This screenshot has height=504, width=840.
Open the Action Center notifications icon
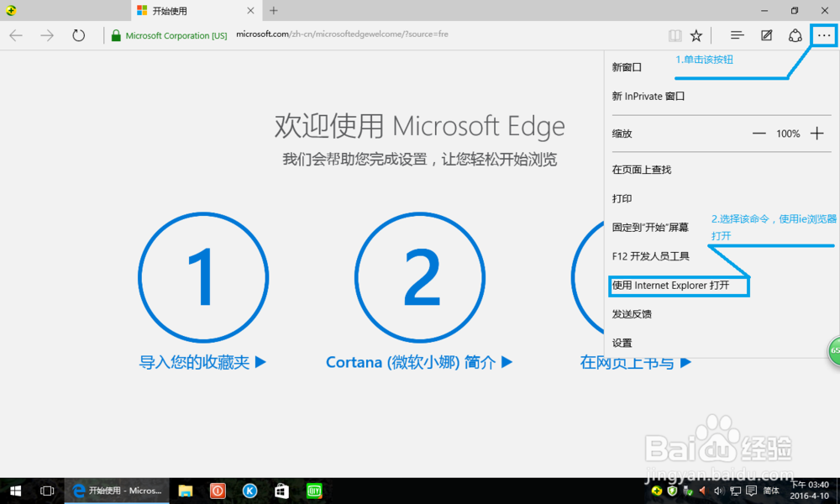(x=752, y=491)
